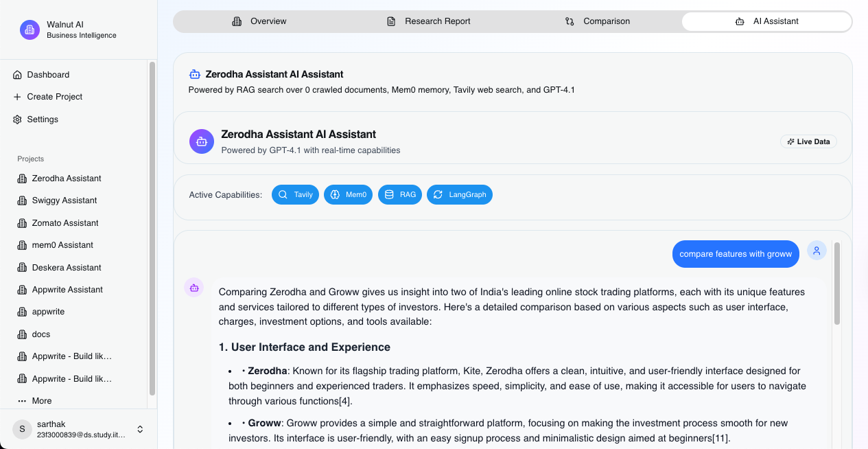The height and width of the screenshot is (449, 868).
Task: Click the assistant bot icon beside reply
Action: tap(193, 288)
